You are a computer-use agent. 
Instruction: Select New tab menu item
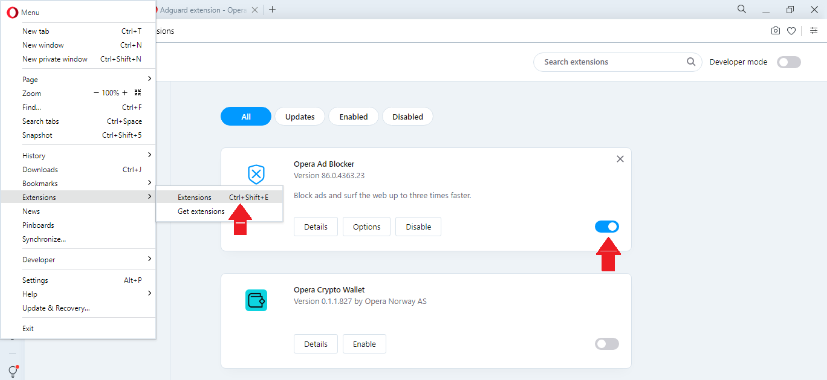pos(78,31)
